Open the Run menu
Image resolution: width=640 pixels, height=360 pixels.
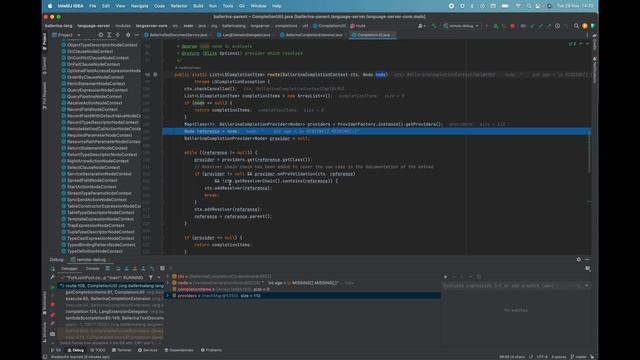213,6
